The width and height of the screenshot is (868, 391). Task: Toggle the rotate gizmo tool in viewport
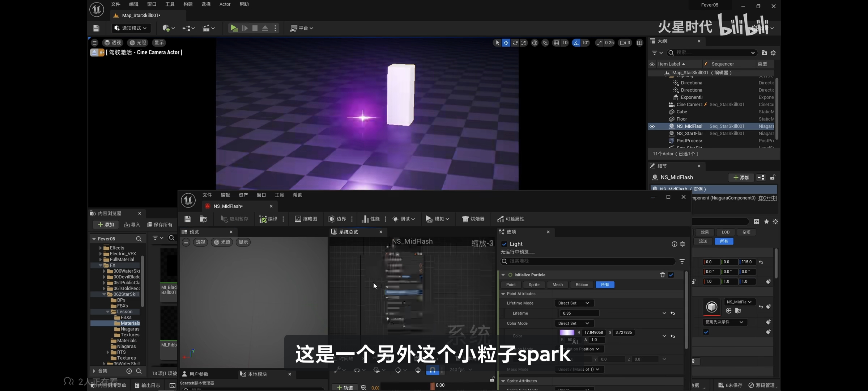(x=515, y=43)
